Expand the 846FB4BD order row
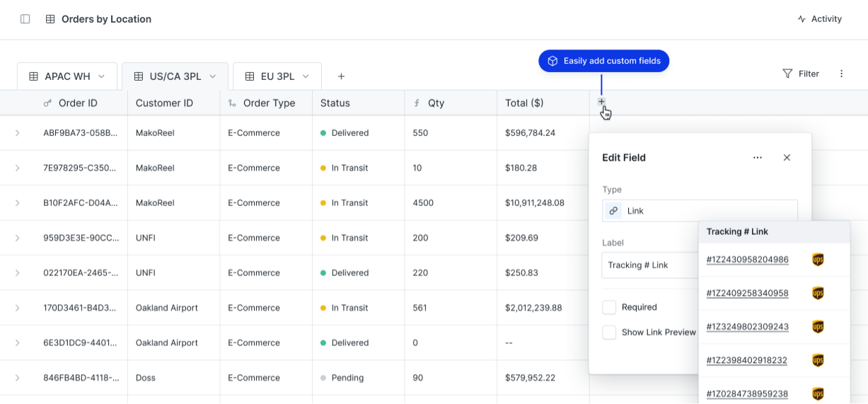 [x=18, y=378]
